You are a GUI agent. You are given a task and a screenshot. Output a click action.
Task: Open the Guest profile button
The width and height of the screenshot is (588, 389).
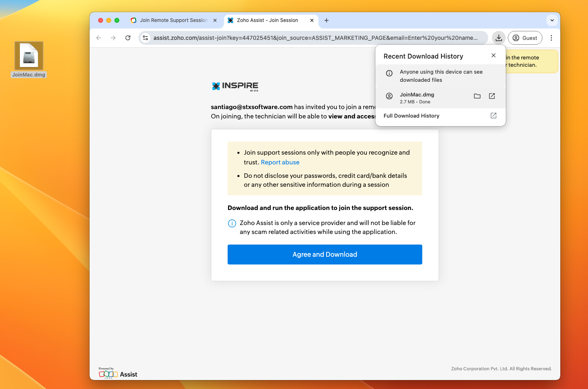point(525,38)
